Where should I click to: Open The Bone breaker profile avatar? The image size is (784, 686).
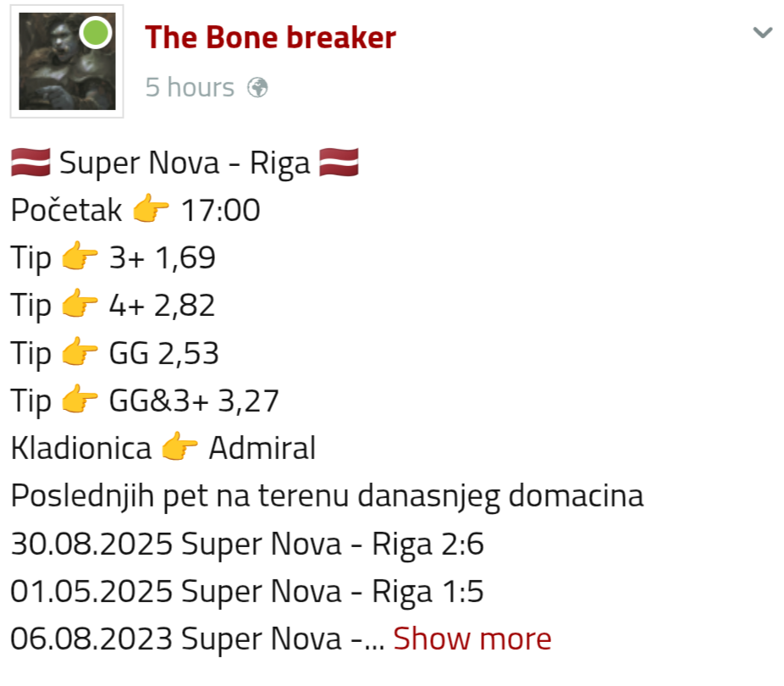[x=67, y=62]
